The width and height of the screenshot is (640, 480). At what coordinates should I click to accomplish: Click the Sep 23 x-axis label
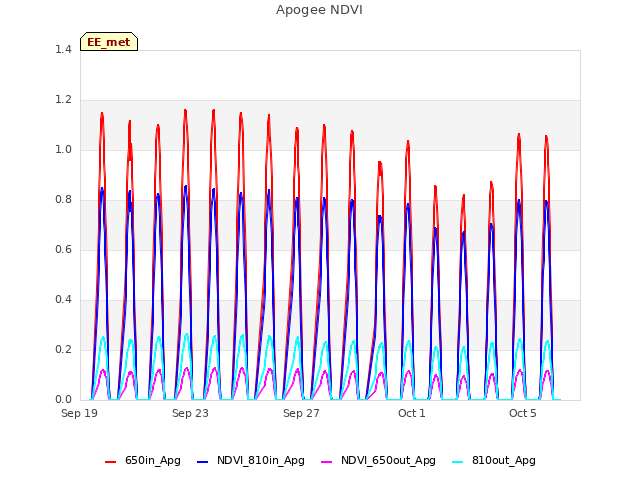(x=190, y=413)
